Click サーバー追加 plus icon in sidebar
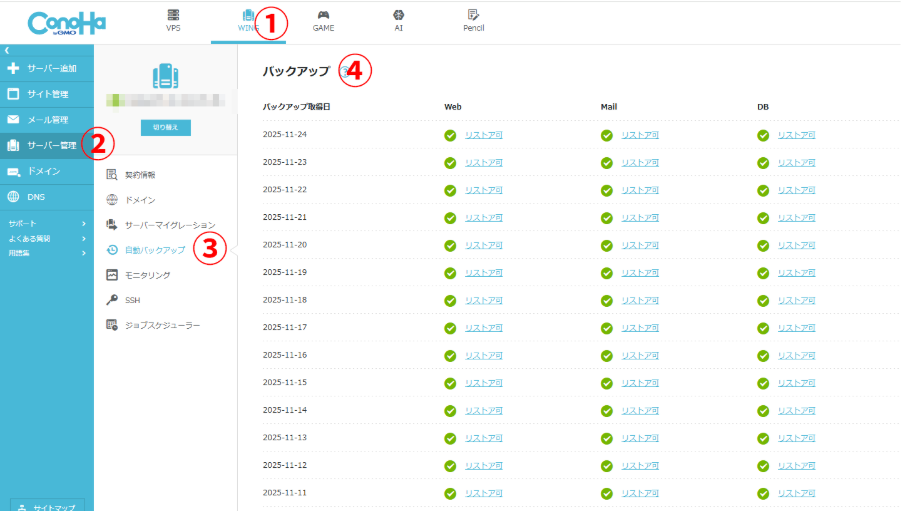 pos(14,68)
